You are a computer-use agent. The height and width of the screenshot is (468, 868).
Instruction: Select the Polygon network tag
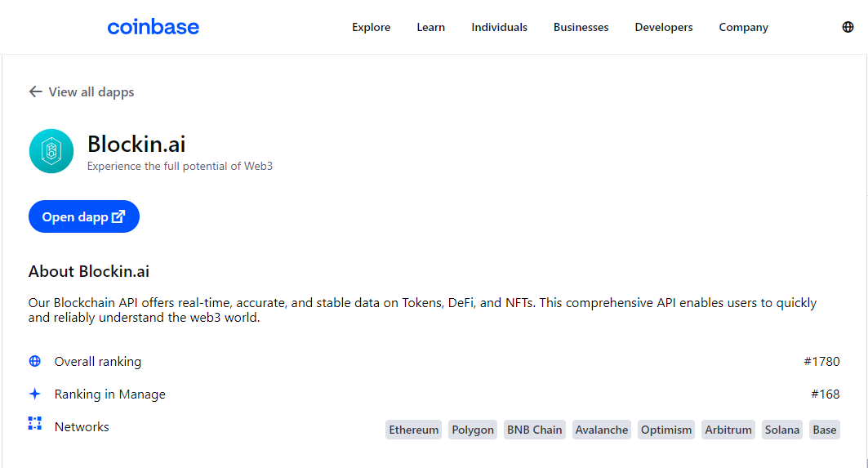[473, 430]
